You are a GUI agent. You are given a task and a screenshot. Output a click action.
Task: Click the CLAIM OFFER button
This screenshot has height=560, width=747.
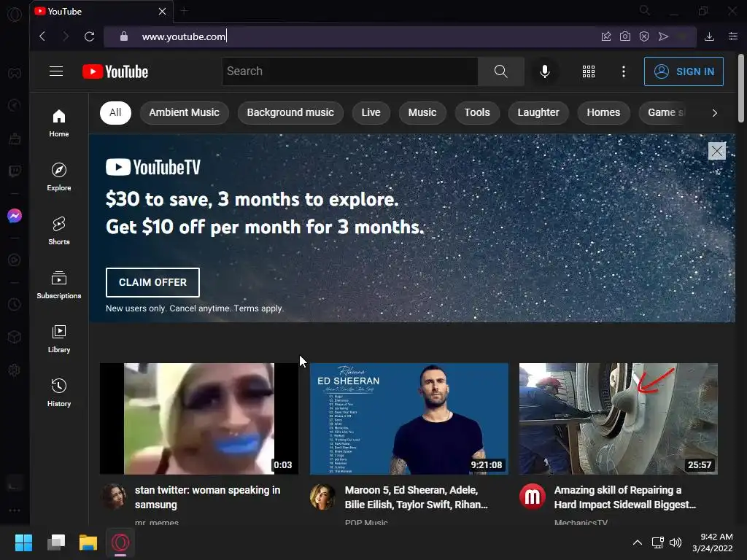[152, 282]
